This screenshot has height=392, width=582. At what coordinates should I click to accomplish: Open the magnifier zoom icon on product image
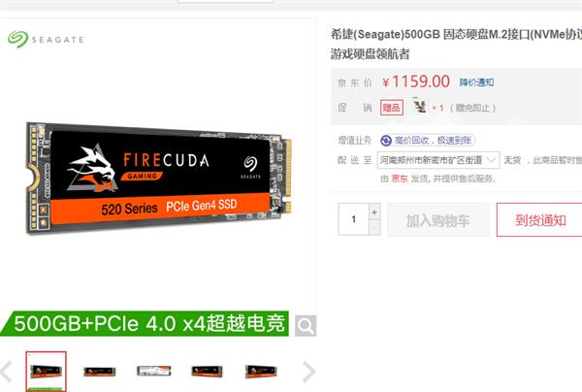[306, 326]
